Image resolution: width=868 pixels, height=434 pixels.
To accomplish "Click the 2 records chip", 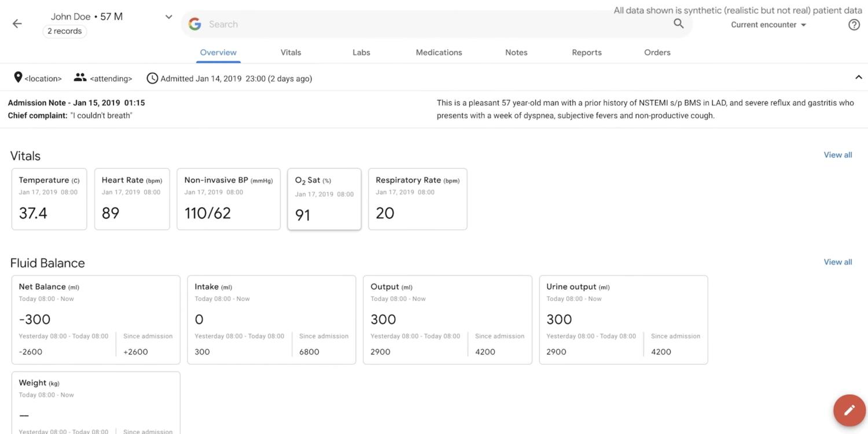I will click(65, 31).
